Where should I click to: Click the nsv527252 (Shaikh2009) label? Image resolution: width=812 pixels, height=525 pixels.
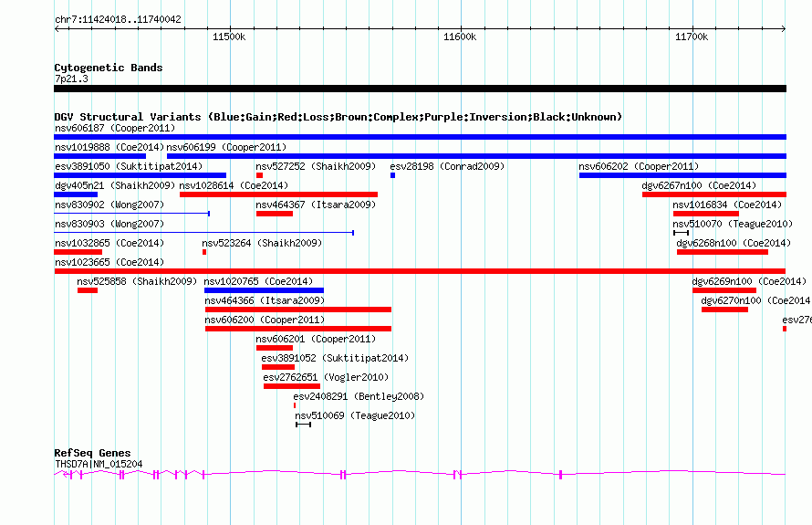click(x=316, y=166)
